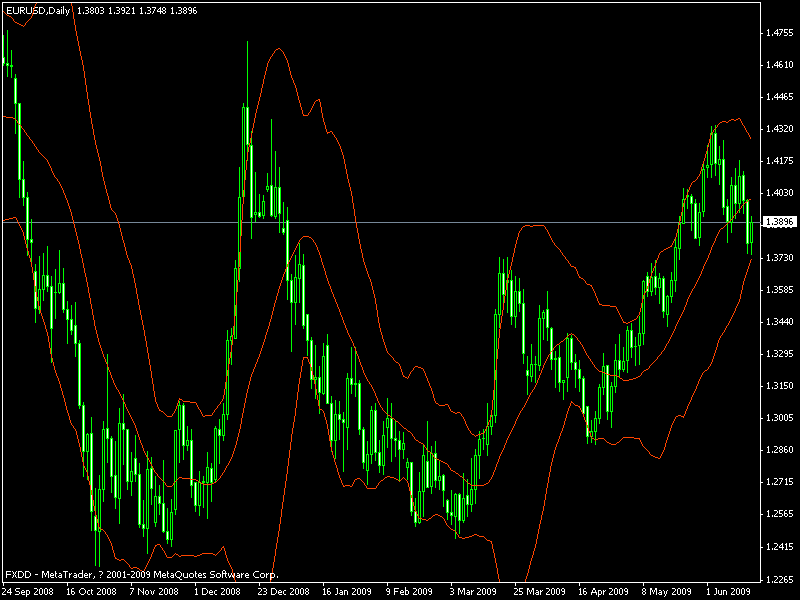Click the 16 Jan 2009 date label

pos(347,592)
